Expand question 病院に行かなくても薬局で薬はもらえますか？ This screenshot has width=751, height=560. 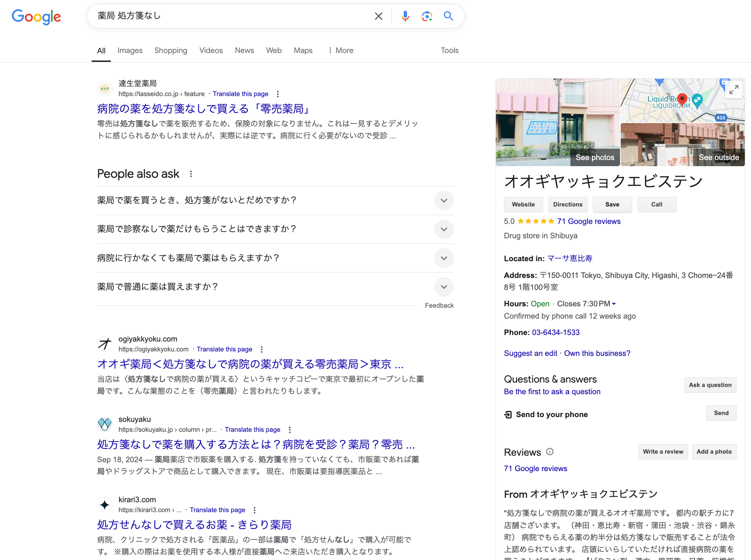[x=444, y=258]
